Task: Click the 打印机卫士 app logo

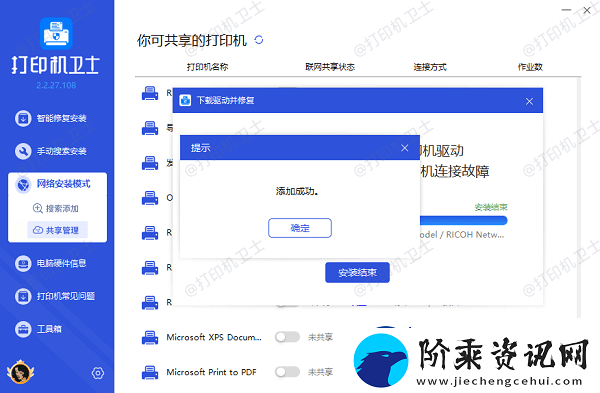Action: coord(56,33)
